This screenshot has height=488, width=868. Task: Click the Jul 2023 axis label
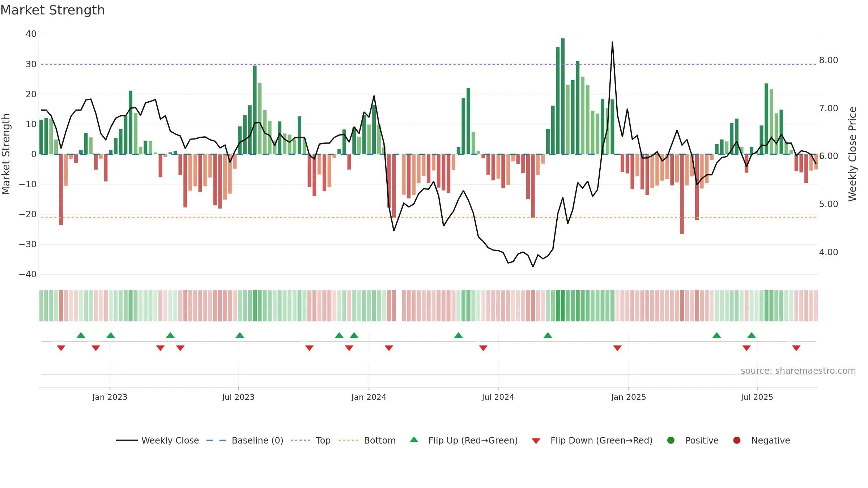(x=238, y=397)
